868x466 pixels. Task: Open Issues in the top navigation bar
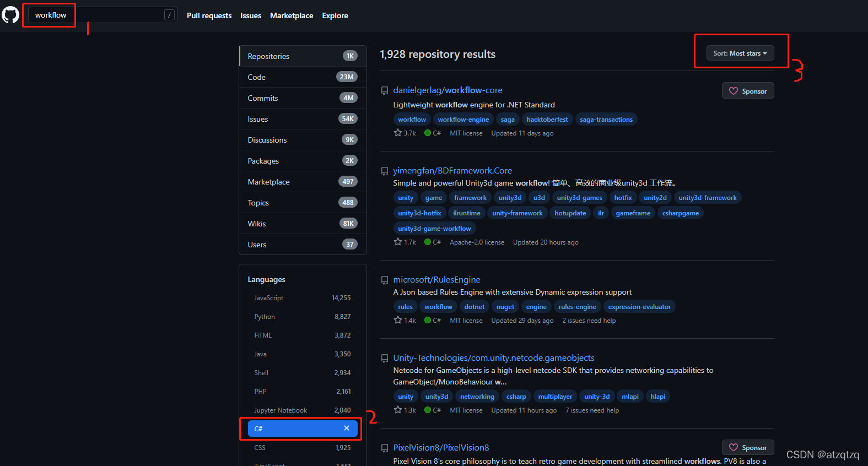click(251, 15)
